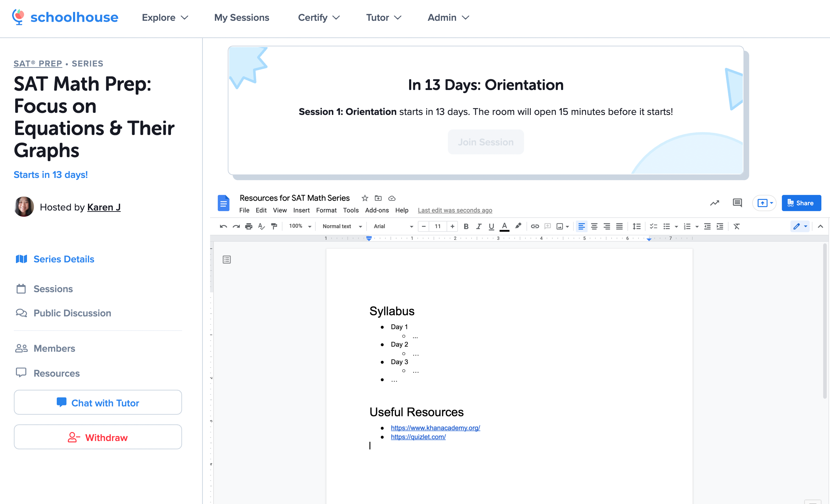This screenshot has width=830, height=504.
Task: Click the checklist icon
Action: click(x=653, y=226)
